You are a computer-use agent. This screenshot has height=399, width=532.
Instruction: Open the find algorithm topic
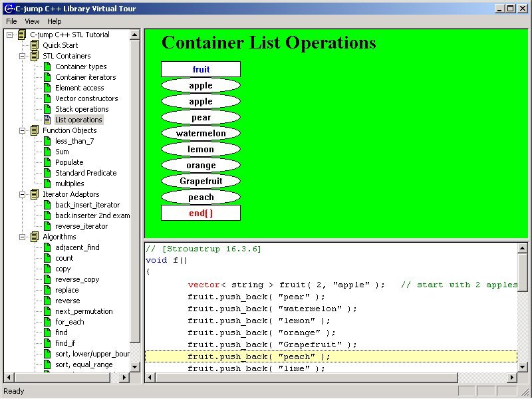[61, 332]
